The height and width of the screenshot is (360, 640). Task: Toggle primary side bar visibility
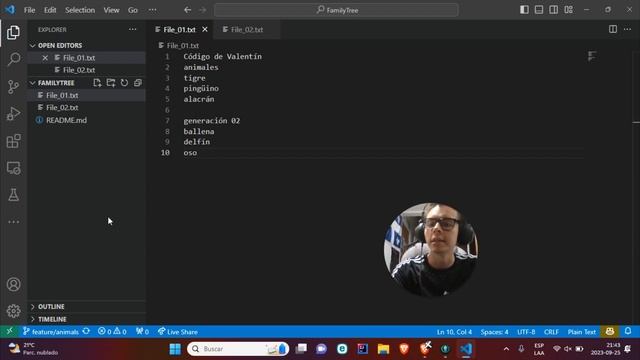[524, 10]
